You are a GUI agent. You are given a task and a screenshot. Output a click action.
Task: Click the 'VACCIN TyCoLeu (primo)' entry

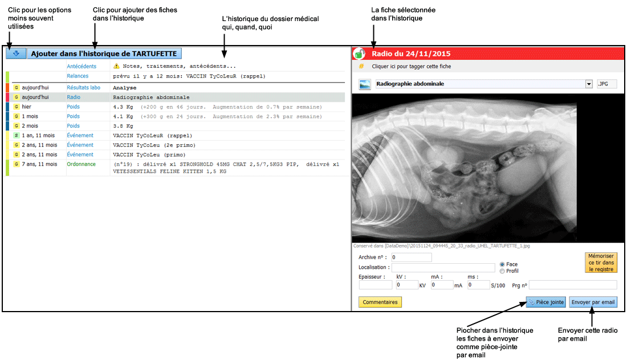(x=149, y=155)
